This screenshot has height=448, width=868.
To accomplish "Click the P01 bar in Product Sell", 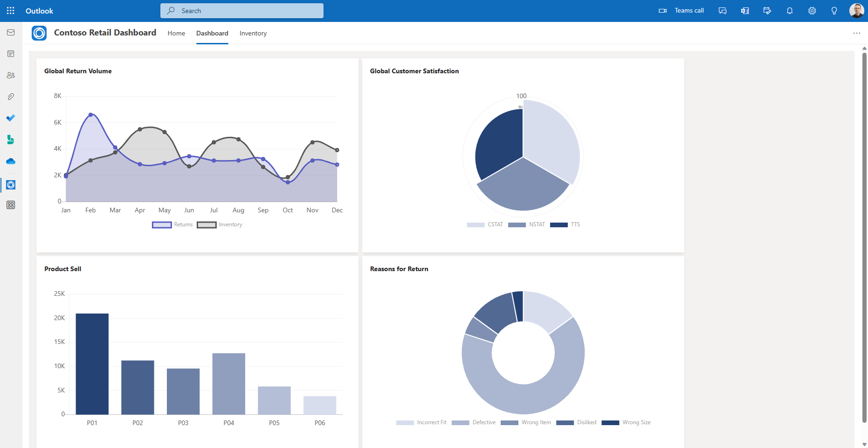I will point(92,364).
